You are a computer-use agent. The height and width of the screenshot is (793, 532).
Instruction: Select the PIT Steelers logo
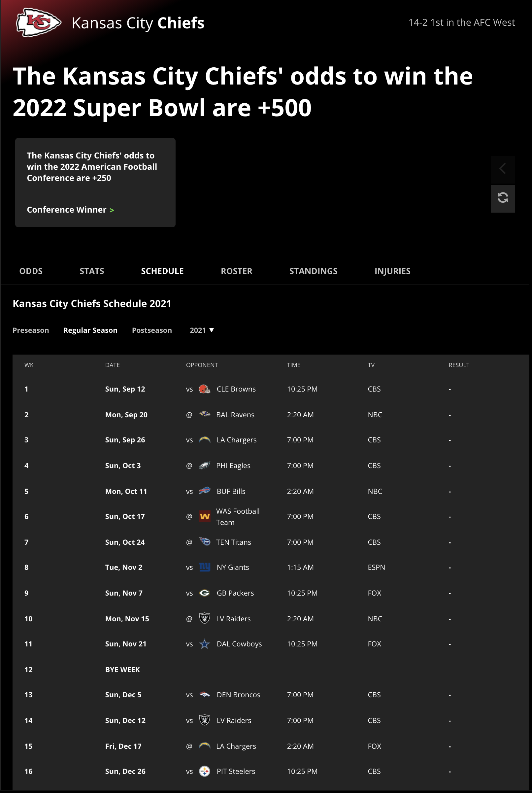tap(205, 771)
